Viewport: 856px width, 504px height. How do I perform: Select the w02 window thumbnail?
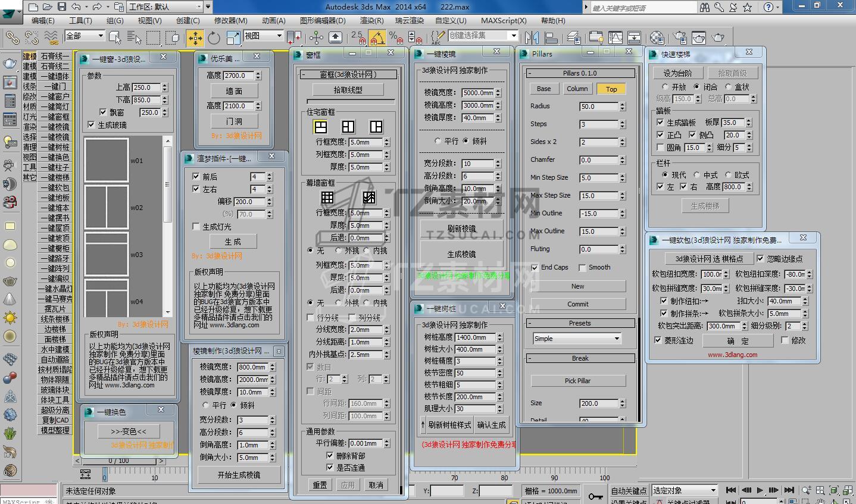click(107, 208)
